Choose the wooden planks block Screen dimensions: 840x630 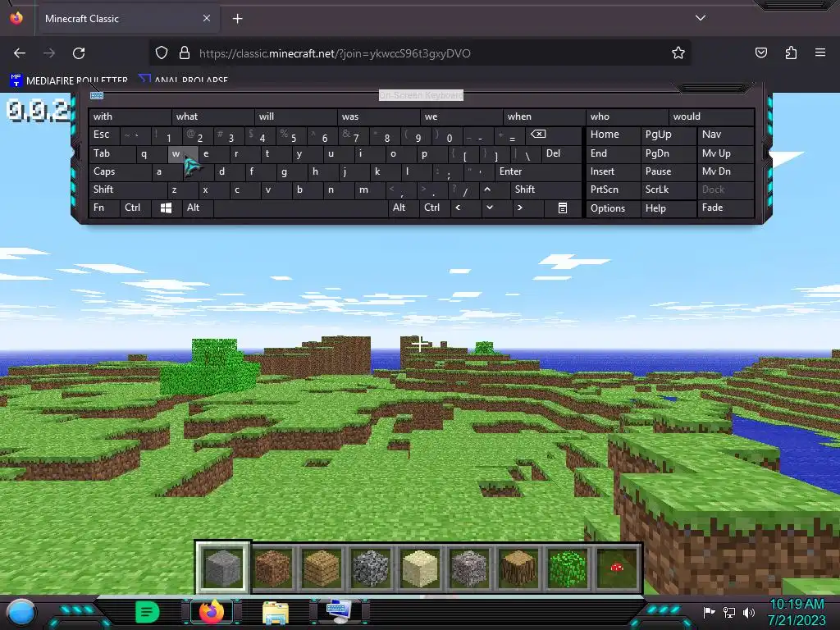click(322, 568)
